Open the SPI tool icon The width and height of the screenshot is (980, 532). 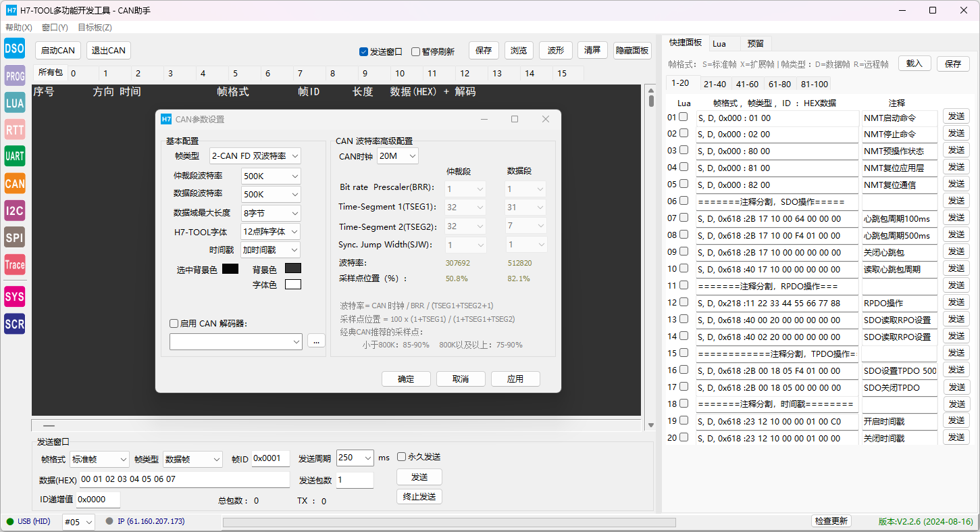point(14,237)
